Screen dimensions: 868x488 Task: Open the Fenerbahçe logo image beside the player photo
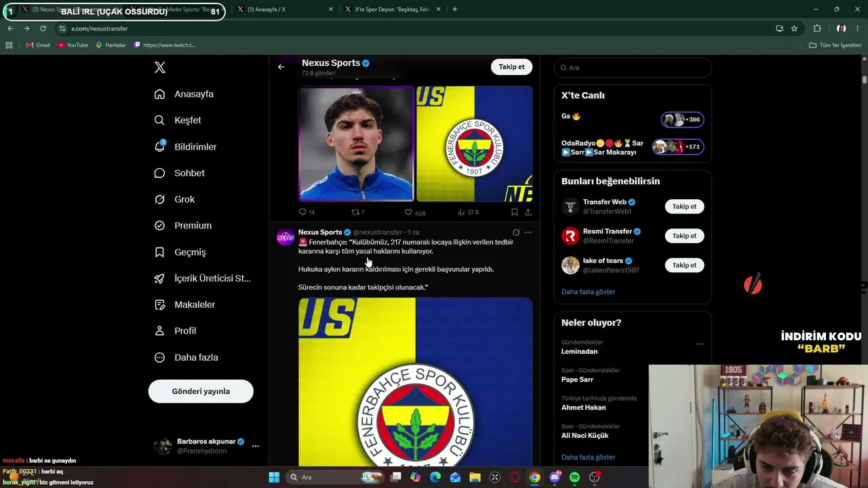[x=474, y=144]
